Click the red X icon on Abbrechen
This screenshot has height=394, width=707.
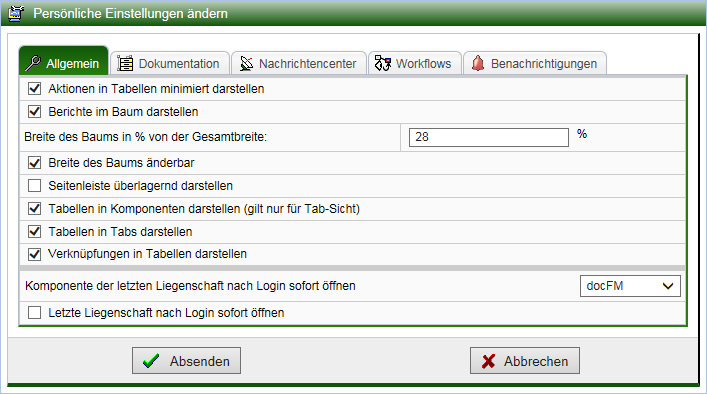pos(488,361)
